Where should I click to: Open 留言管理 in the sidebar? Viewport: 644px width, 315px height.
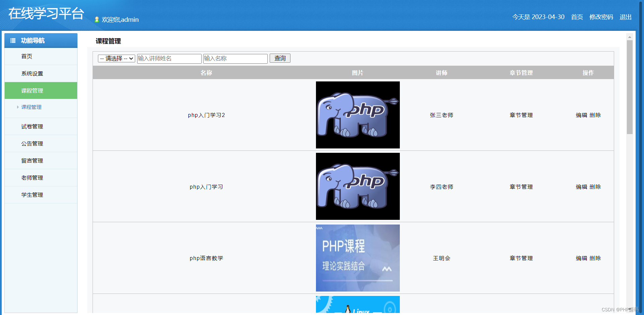[x=41, y=161]
